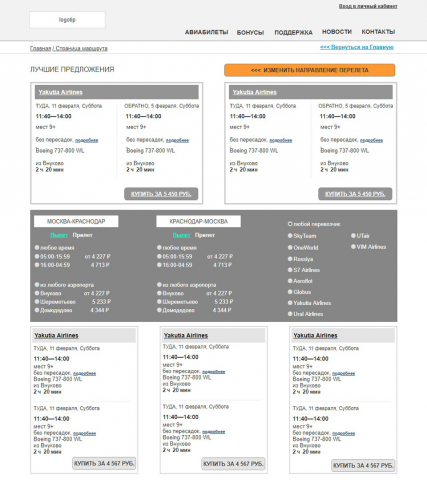The image size is (427, 480).
Task: Click the КРАСНОДАР-МОСКВА route field
Action: click(198, 221)
